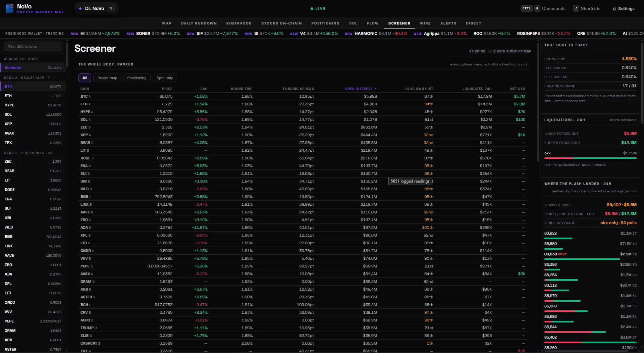The height and width of the screenshot is (353, 644).
Task: Open the ALERTS tab
Action: [x=448, y=23]
